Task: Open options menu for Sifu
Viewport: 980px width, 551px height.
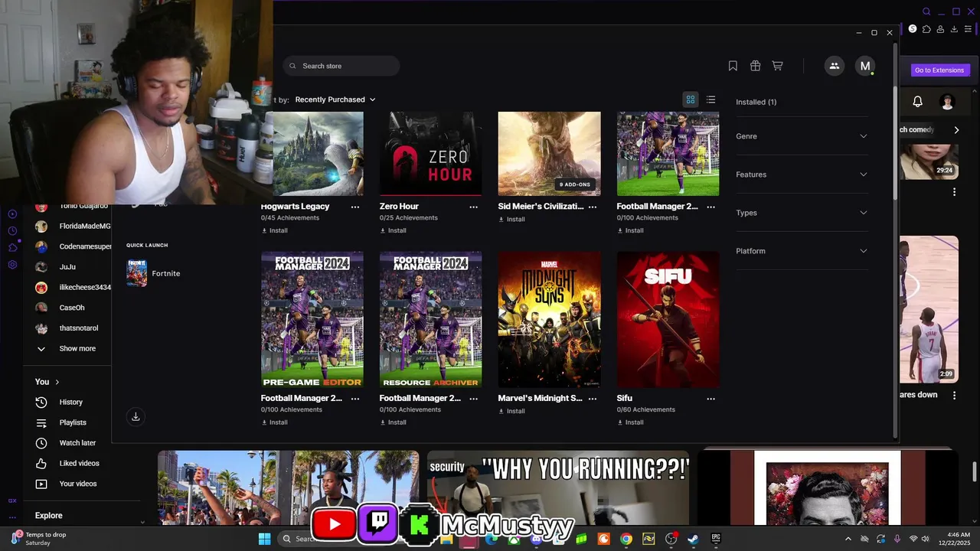Action: [710, 399]
